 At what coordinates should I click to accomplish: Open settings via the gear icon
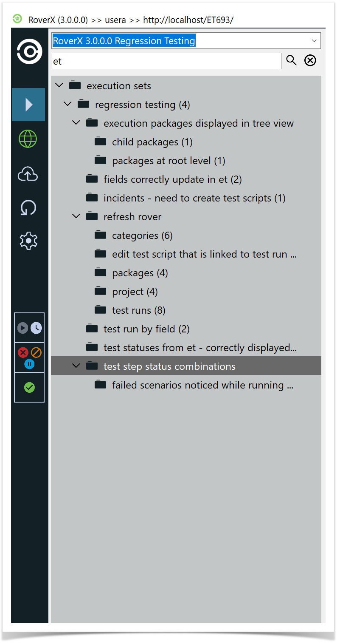[28, 241]
